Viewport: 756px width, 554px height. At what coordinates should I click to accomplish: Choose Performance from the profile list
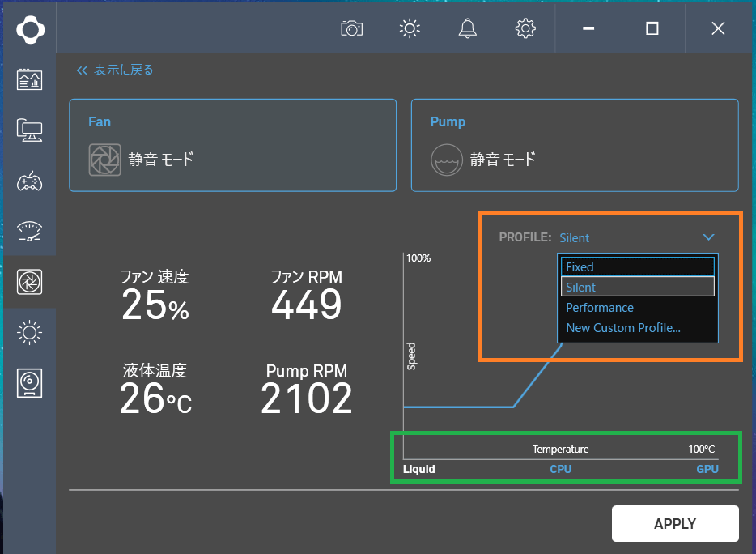coord(637,308)
